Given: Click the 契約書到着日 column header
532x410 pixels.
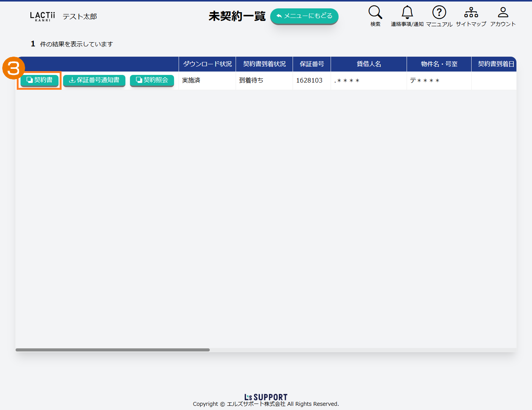Looking at the screenshot, I should click(496, 64).
